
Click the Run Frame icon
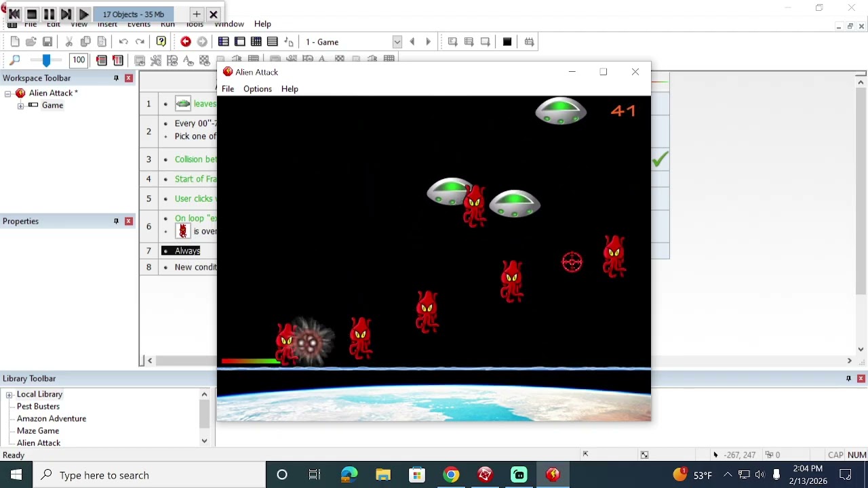[x=486, y=42]
